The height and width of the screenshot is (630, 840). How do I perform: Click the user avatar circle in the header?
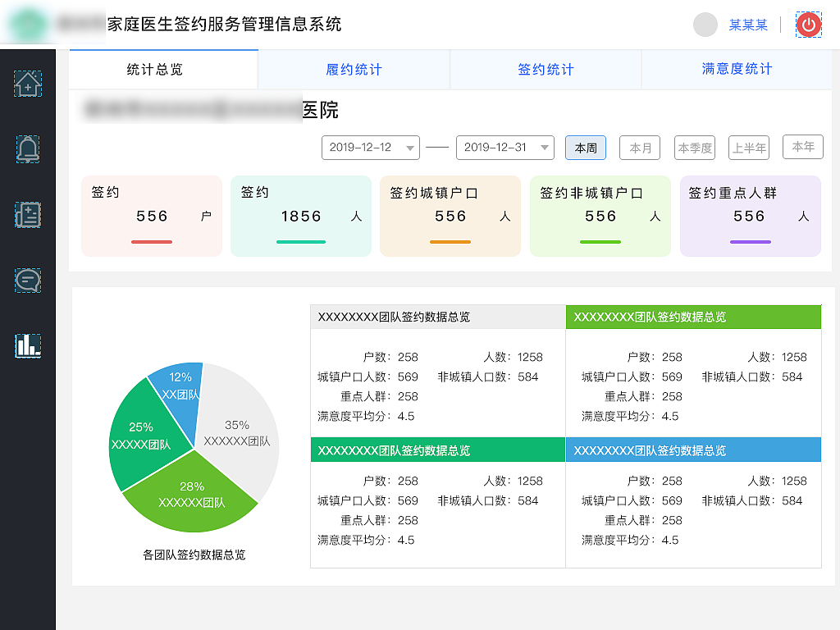coord(705,25)
